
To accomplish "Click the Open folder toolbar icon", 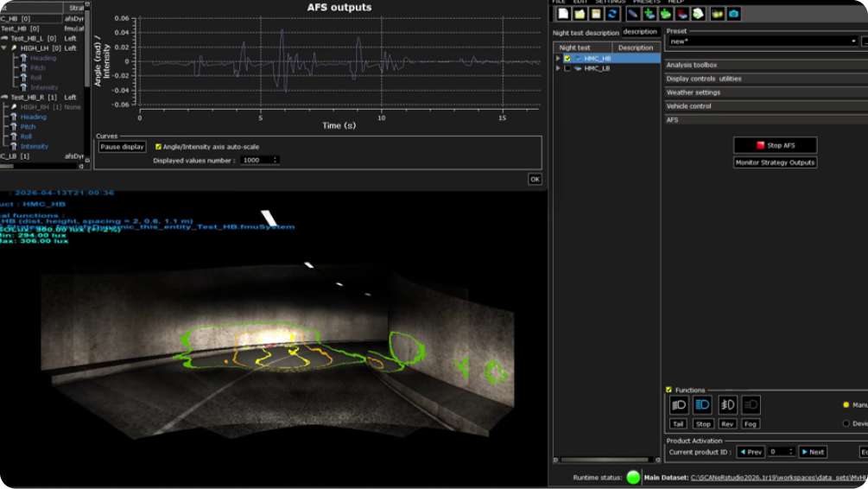I will click(x=580, y=15).
